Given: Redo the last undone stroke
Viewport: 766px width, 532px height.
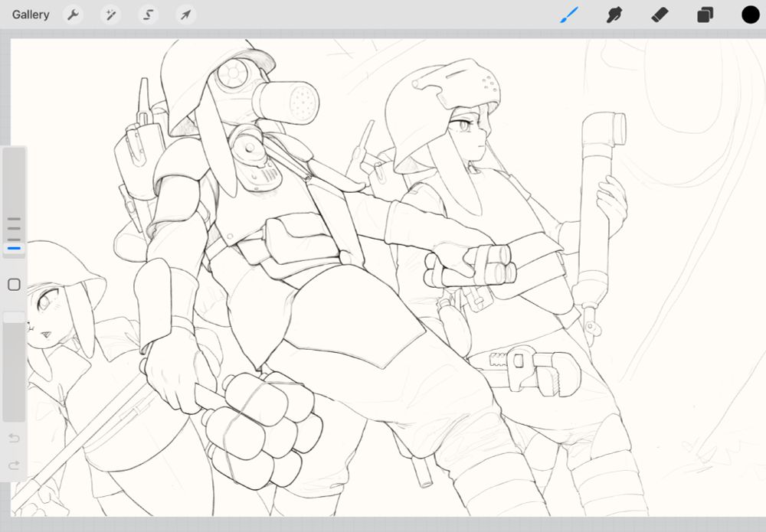Looking at the screenshot, I should (14, 465).
